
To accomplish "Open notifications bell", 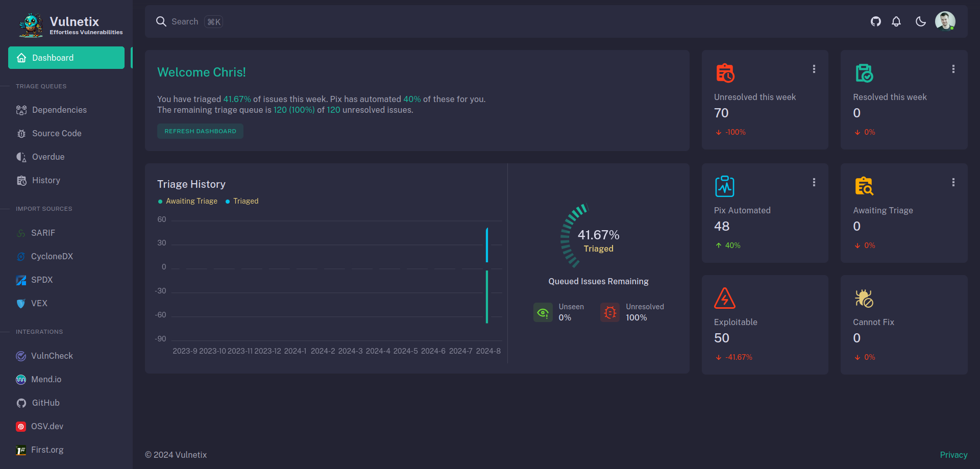I will 896,21.
